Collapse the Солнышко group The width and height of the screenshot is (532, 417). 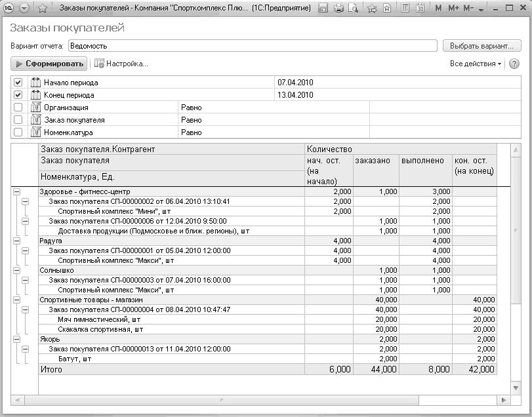pyautogui.click(x=16, y=270)
